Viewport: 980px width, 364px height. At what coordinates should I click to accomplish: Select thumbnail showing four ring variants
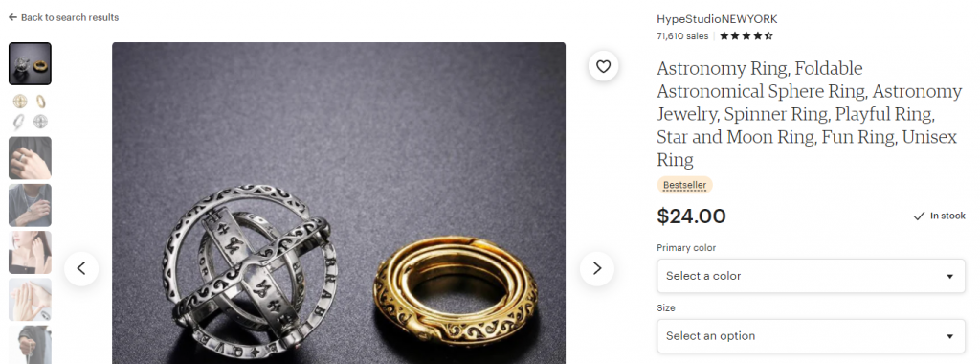30,111
